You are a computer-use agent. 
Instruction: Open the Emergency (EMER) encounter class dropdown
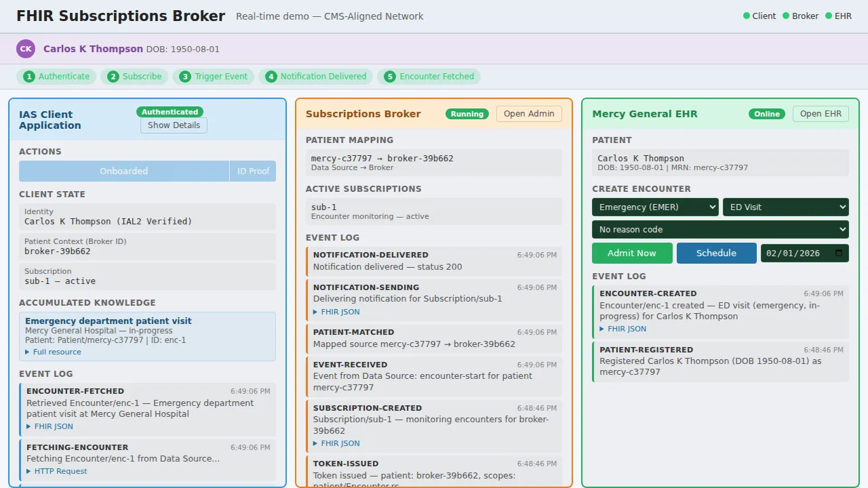click(x=655, y=207)
